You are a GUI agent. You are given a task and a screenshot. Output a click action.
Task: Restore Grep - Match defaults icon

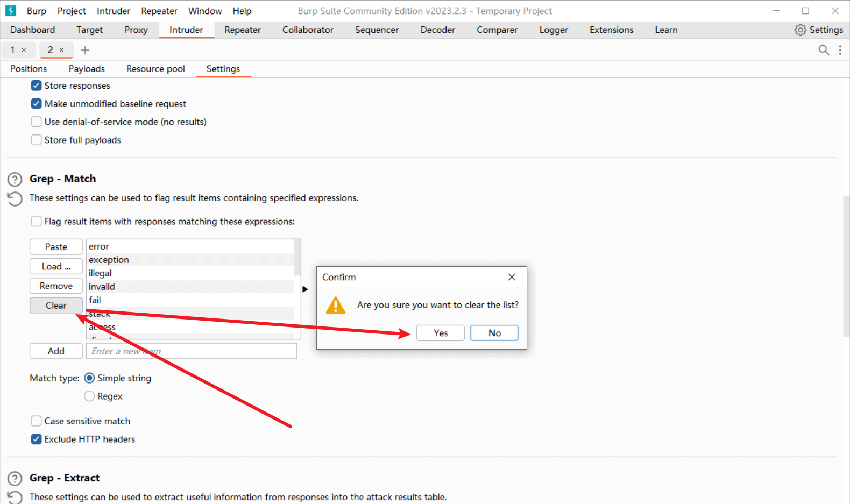point(15,199)
